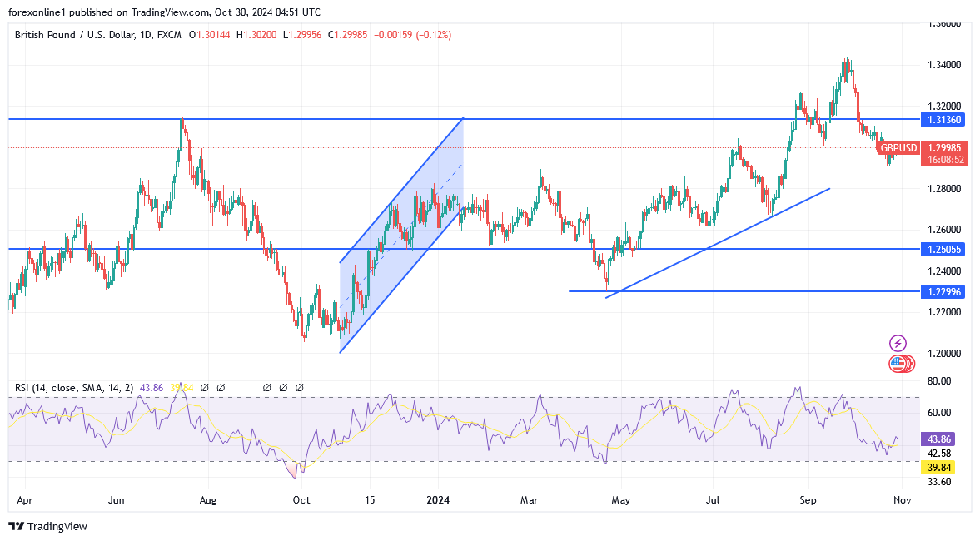The width and height of the screenshot is (980, 541).
Task: Click the yellow 39.84 RSI-MA axis tag
Action: click(938, 467)
